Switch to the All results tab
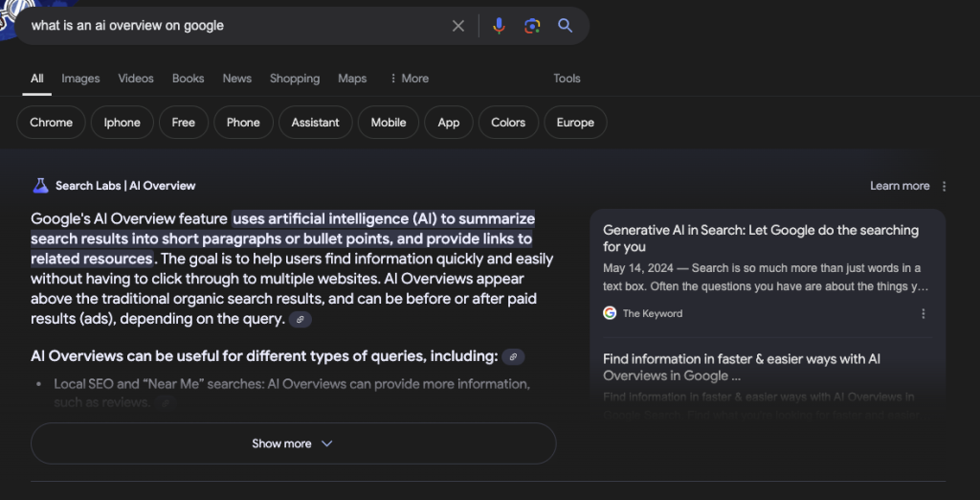This screenshot has height=500, width=980. pyautogui.click(x=37, y=79)
